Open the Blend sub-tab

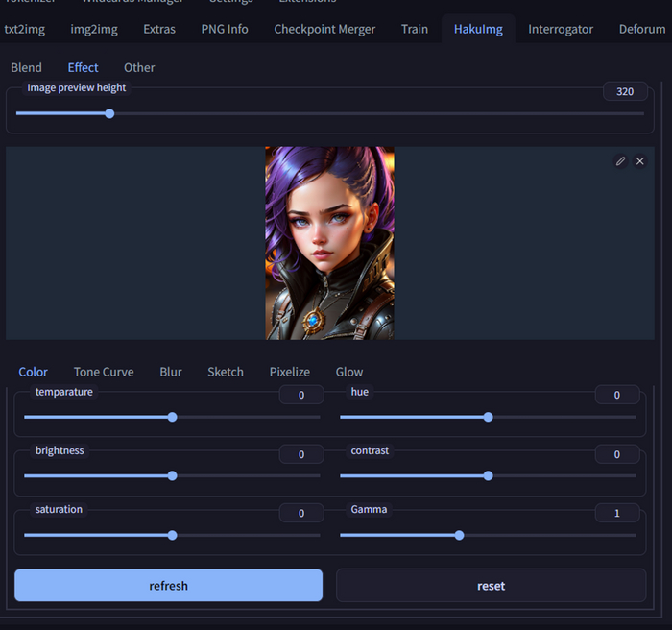click(x=26, y=67)
